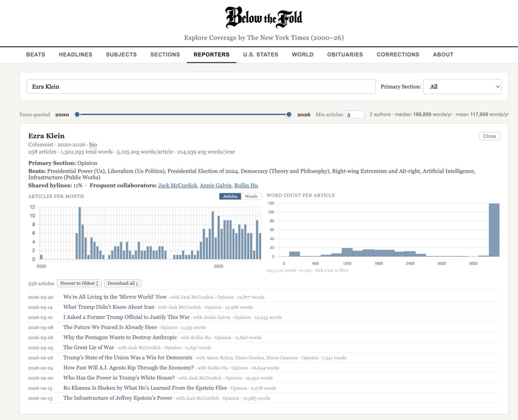
Task: Click the Ezra Klein search field
Action: pyautogui.click(x=201, y=86)
